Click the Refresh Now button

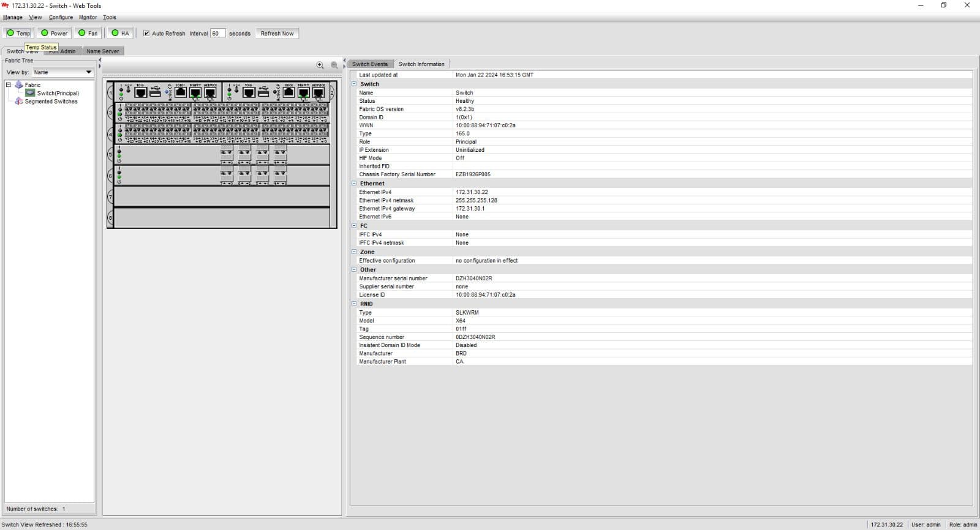point(277,33)
